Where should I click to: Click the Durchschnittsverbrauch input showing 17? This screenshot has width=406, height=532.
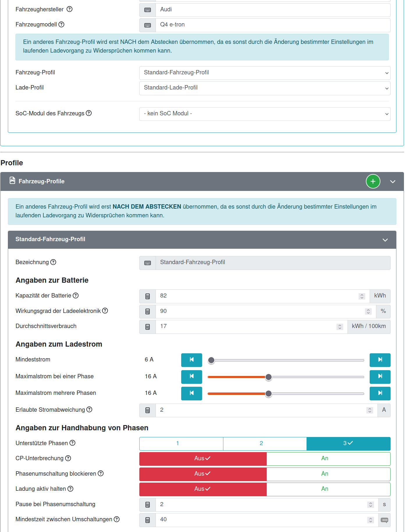(x=252, y=327)
